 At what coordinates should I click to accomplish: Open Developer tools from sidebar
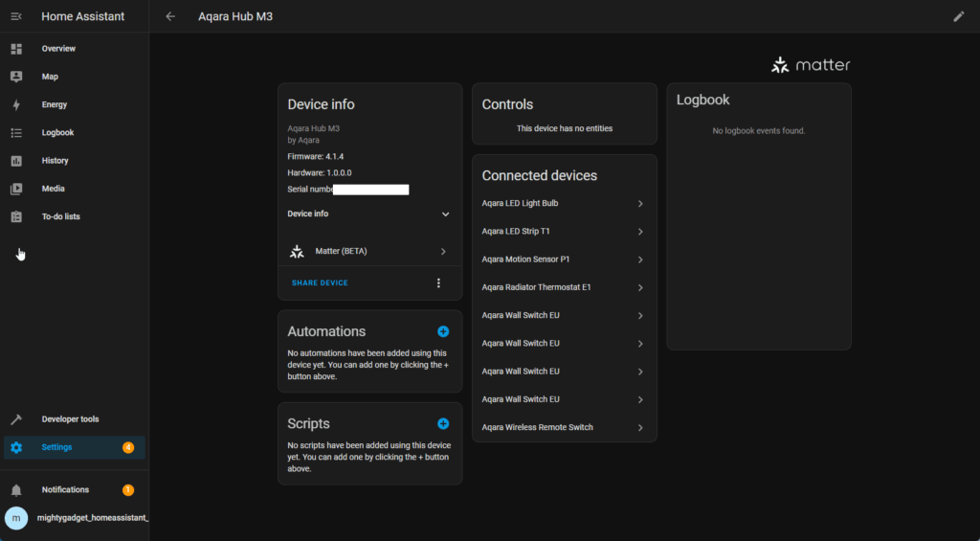coord(70,419)
